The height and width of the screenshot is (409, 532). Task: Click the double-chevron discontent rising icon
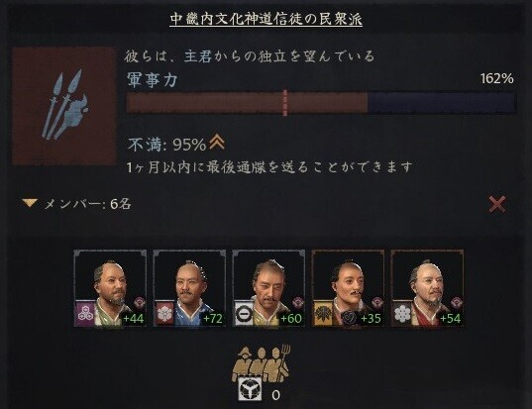217,142
